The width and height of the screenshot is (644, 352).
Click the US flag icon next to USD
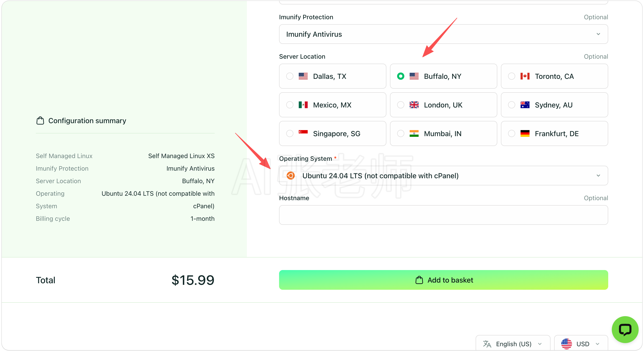(x=566, y=344)
